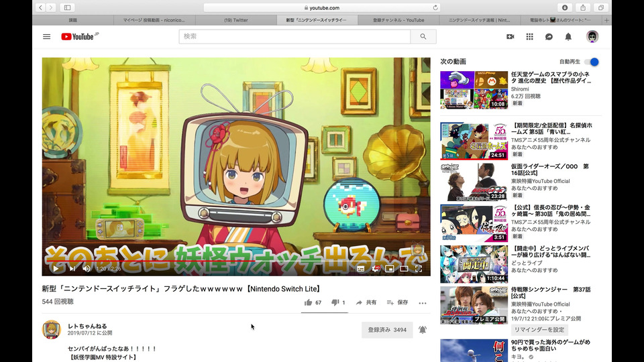Toggle the 自動再生 autoplay switch

592,62
